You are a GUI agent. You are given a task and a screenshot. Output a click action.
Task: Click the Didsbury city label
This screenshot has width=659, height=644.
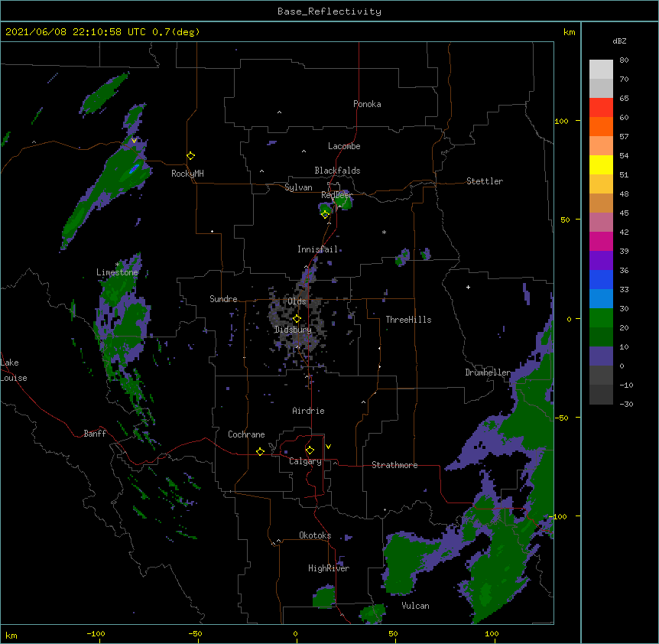294,330
